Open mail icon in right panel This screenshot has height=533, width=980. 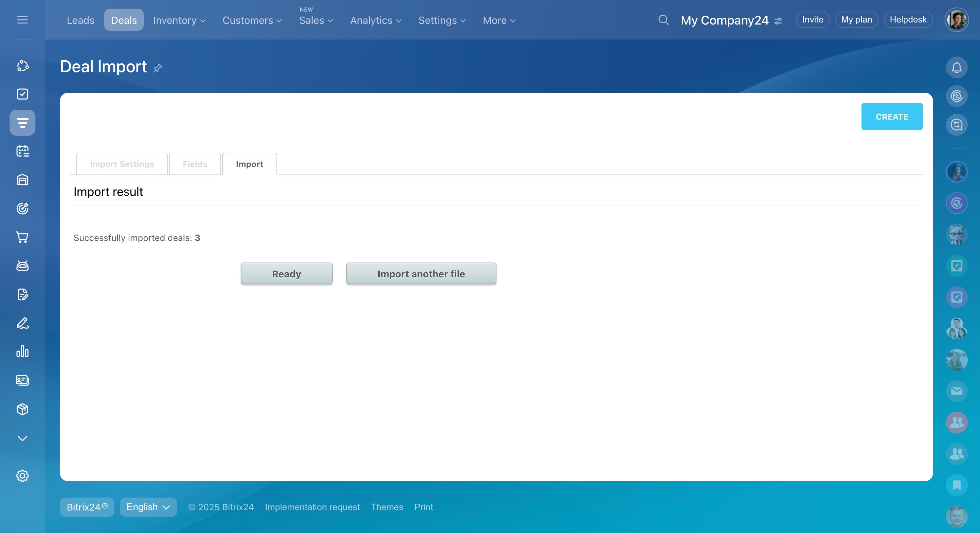point(957,391)
